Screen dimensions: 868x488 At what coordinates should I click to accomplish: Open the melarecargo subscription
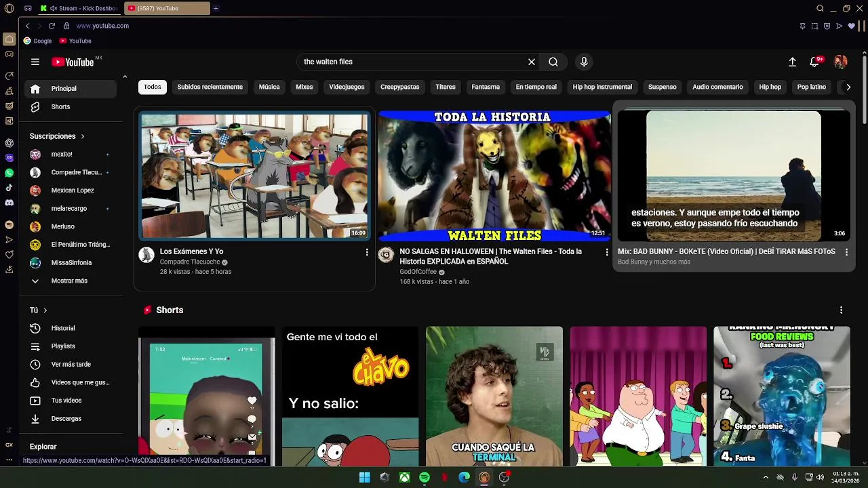click(x=71, y=209)
